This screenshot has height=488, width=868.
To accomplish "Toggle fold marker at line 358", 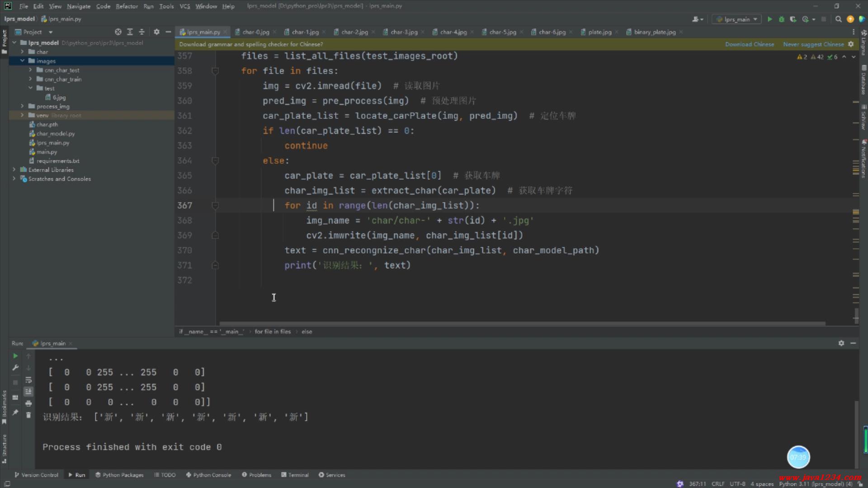I will tap(215, 71).
